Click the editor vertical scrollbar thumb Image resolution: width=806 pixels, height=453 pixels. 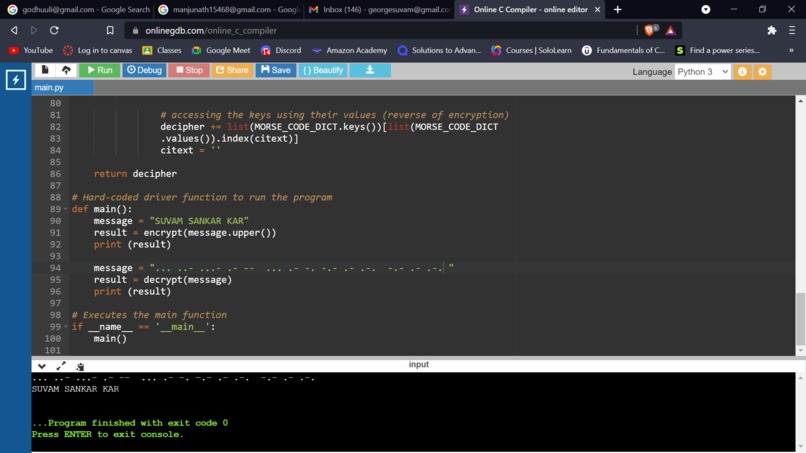pos(800,319)
